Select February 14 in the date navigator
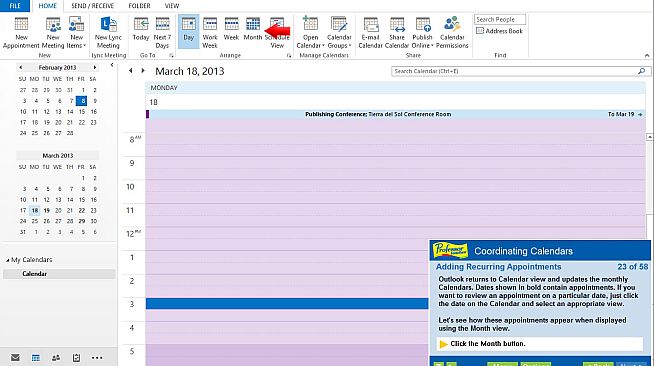This screenshot has height=366, width=654. click(x=70, y=112)
